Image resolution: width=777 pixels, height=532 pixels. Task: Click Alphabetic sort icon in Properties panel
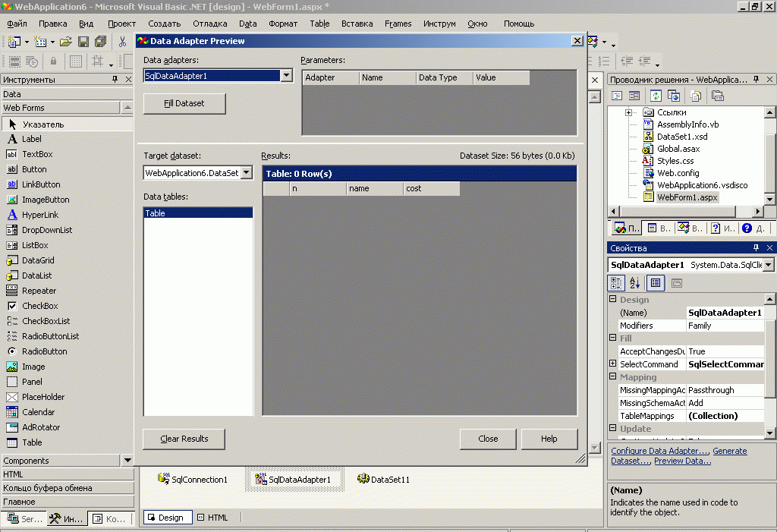[x=635, y=283]
